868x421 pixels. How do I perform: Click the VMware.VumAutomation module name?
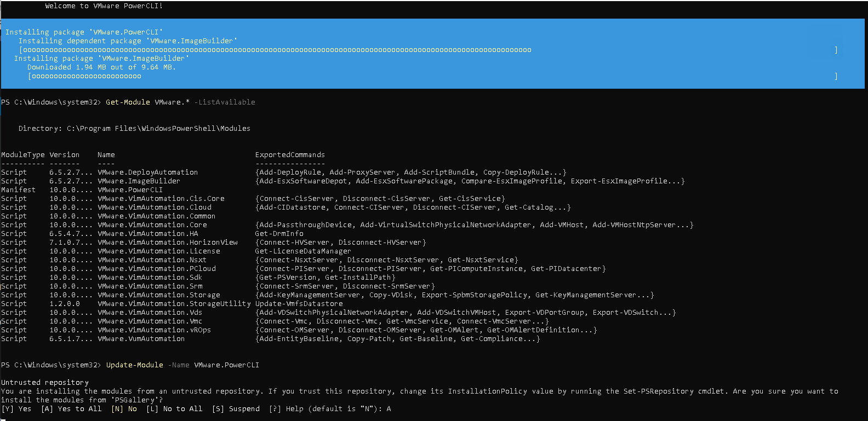pyautogui.click(x=141, y=339)
